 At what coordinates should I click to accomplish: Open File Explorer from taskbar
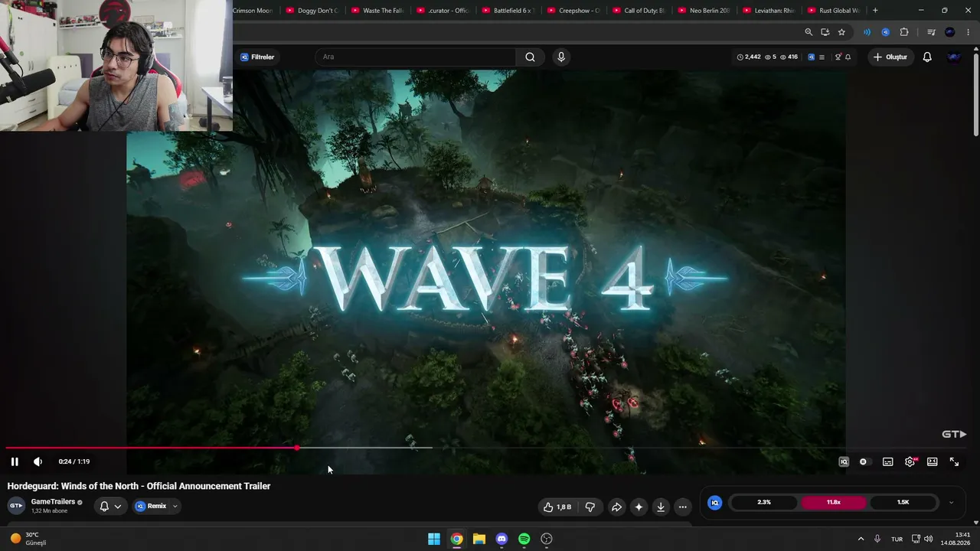coord(479,539)
